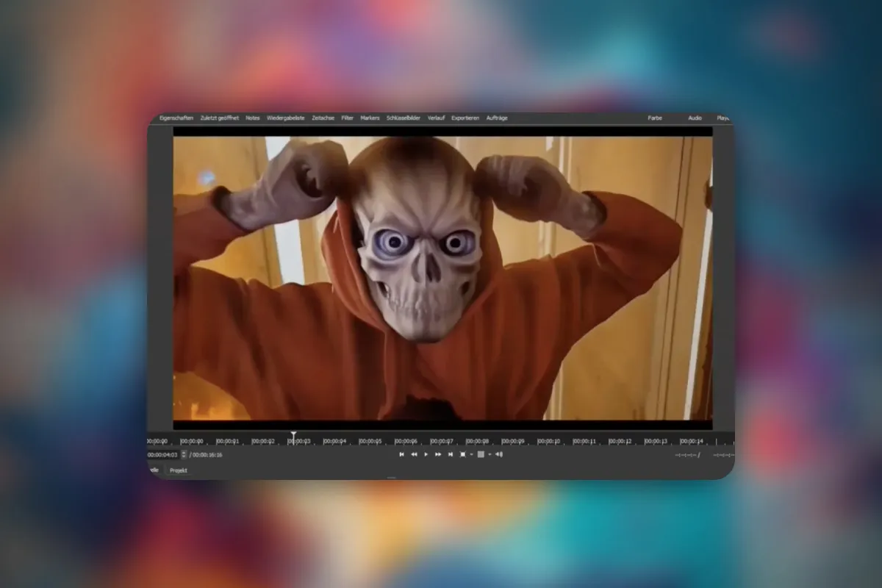
Task: Open the Filter panel
Action: (348, 118)
